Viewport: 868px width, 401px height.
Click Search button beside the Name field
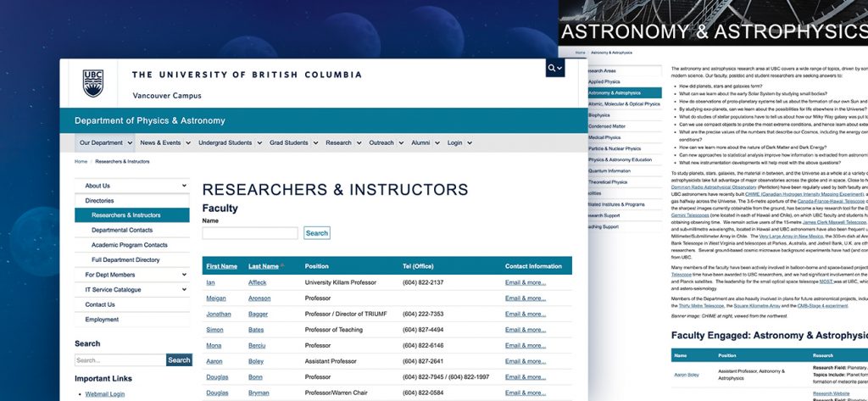[317, 233]
